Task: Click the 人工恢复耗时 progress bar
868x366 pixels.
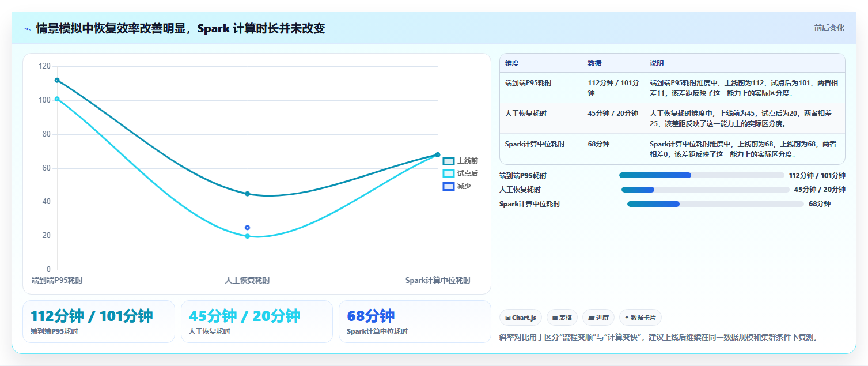Action: tap(706, 190)
